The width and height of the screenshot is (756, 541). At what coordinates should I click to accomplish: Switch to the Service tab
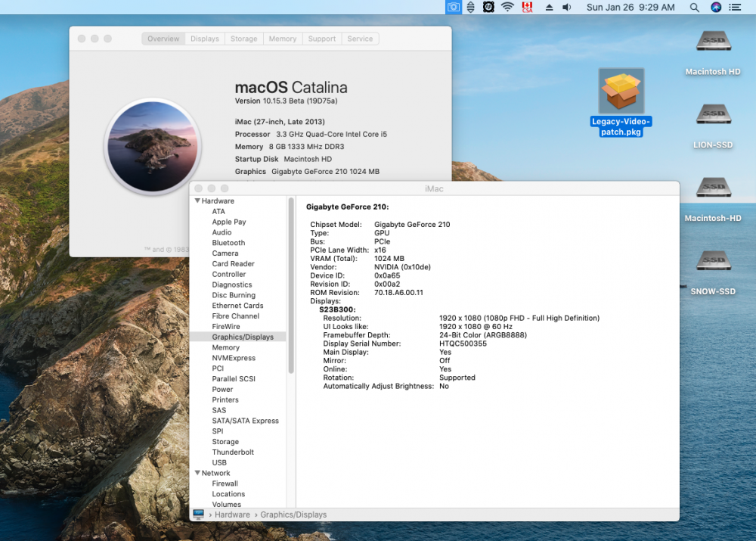(360, 39)
